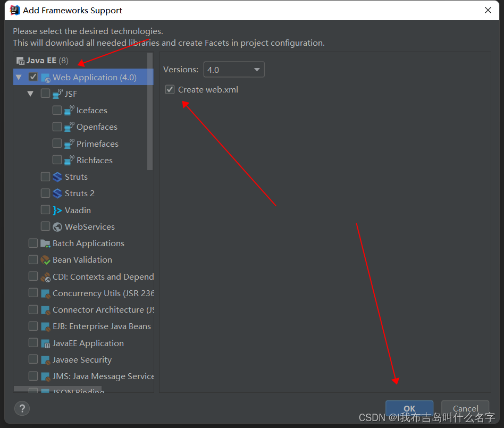The image size is (504, 428).
Task: Tick the Icefaces checkbox
Action: coord(57,110)
